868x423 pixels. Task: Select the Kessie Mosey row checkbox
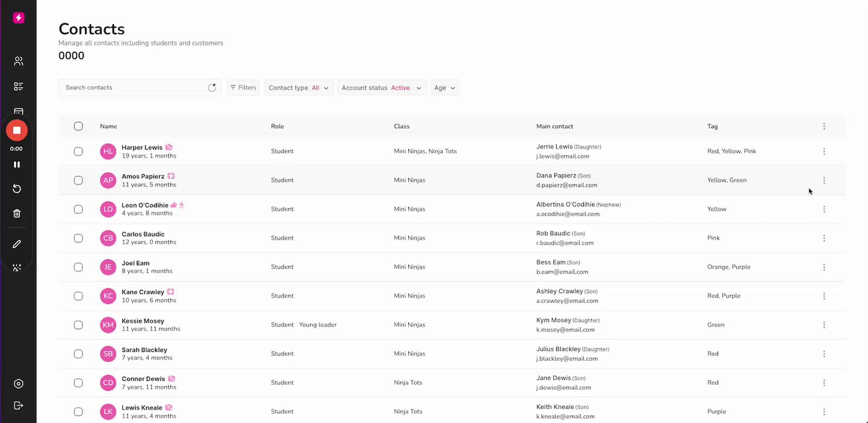[x=78, y=325]
